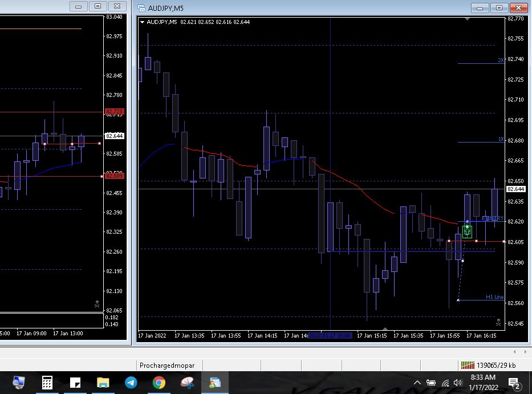Open the volume control in system tray
Image resolution: width=532 pixels, height=394 pixels.
tap(458, 383)
